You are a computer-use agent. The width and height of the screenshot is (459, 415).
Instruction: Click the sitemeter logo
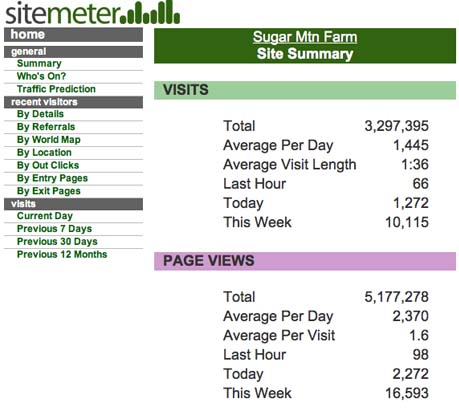click(93, 13)
